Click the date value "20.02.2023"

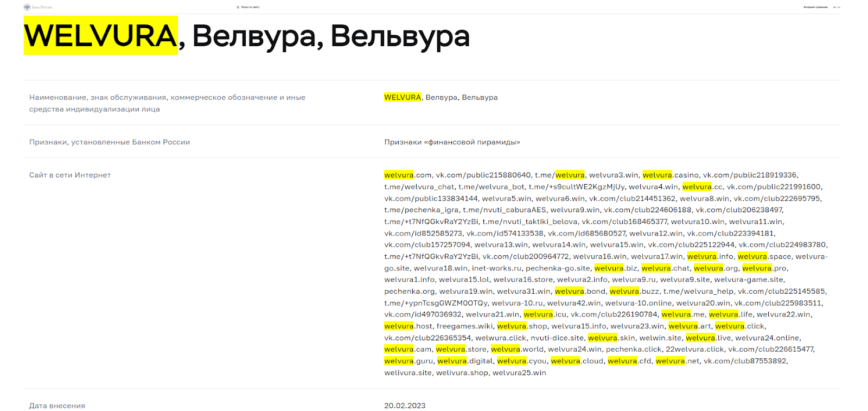point(405,406)
